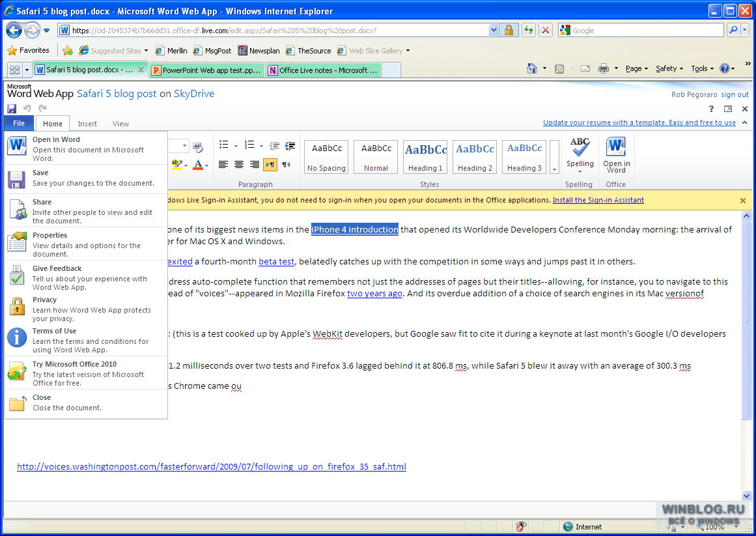Image resolution: width=756 pixels, height=536 pixels.
Task: Click the beta test hyperlink
Action: (276, 261)
